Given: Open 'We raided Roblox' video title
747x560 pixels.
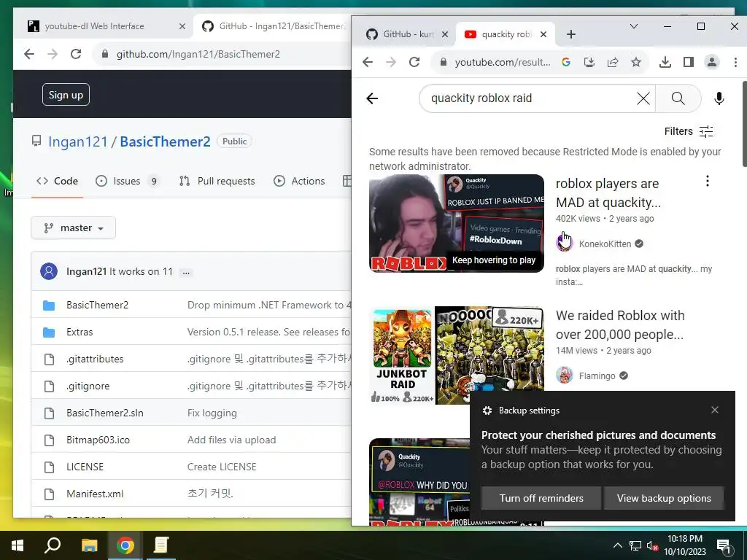Looking at the screenshot, I should point(620,324).
